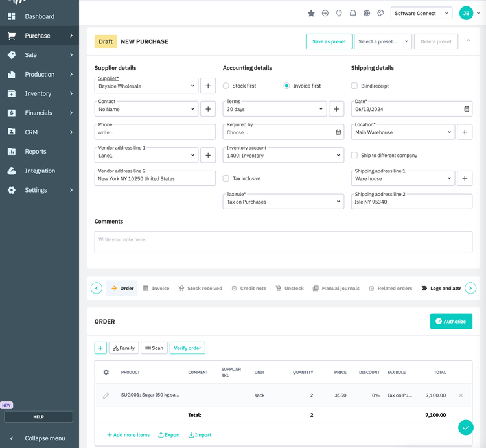Click in the Comments note field
Image resolution: width=486 pixels, height=448 pixels.
click(283, 242)
